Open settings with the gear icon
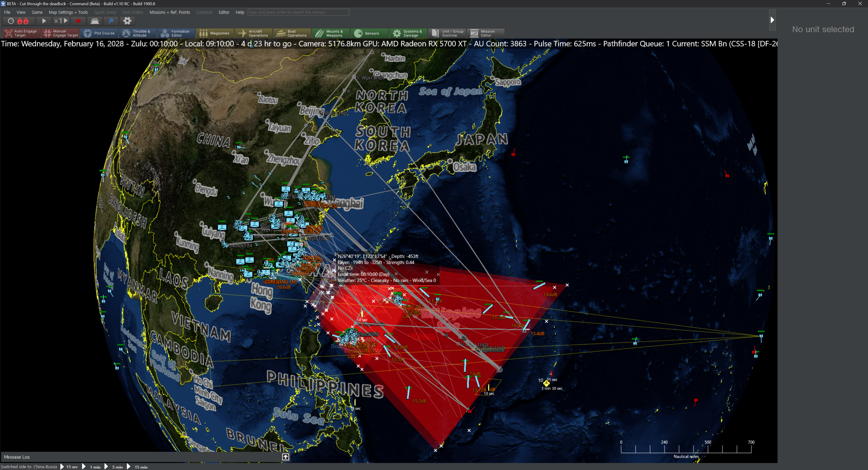 coord(127,21)
